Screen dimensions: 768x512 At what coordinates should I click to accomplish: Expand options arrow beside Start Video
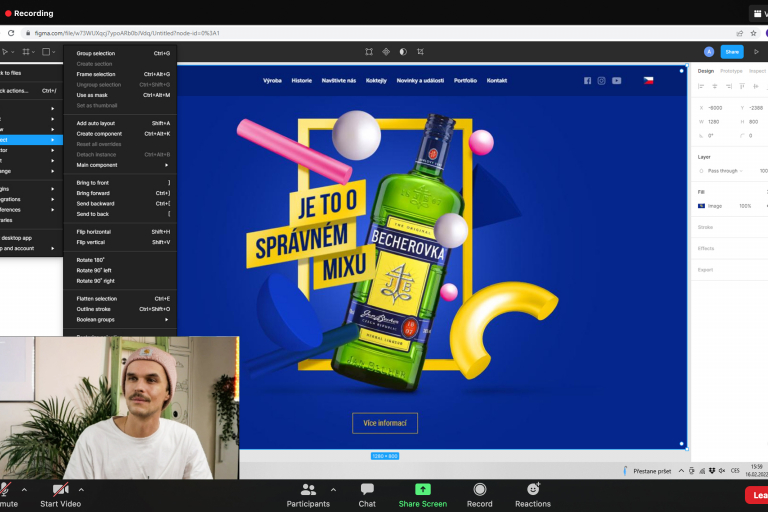pyautogui.click(x=81, y=489)
